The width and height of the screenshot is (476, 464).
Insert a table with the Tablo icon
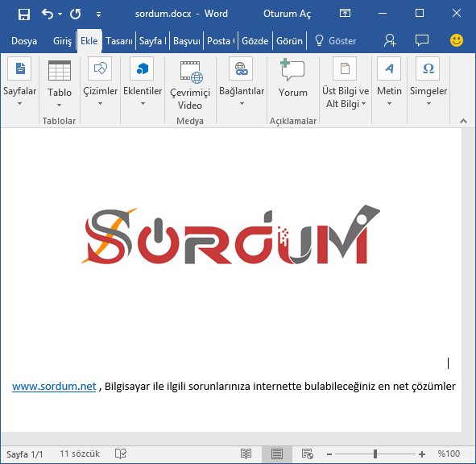click(60, 70)
